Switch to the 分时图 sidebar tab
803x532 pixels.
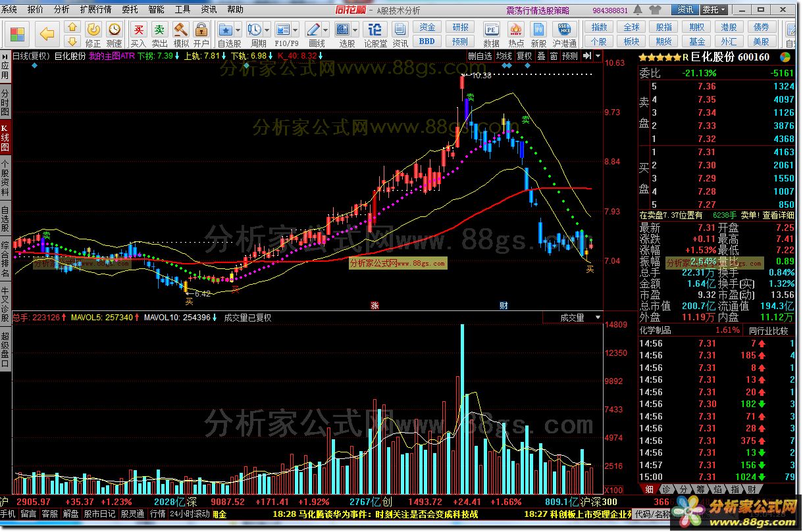[5, 102]
